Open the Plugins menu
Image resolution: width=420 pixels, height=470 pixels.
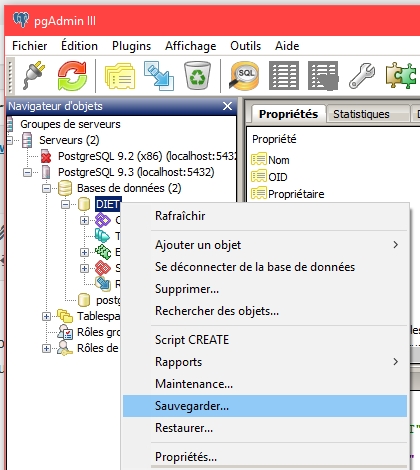point(131,46)
